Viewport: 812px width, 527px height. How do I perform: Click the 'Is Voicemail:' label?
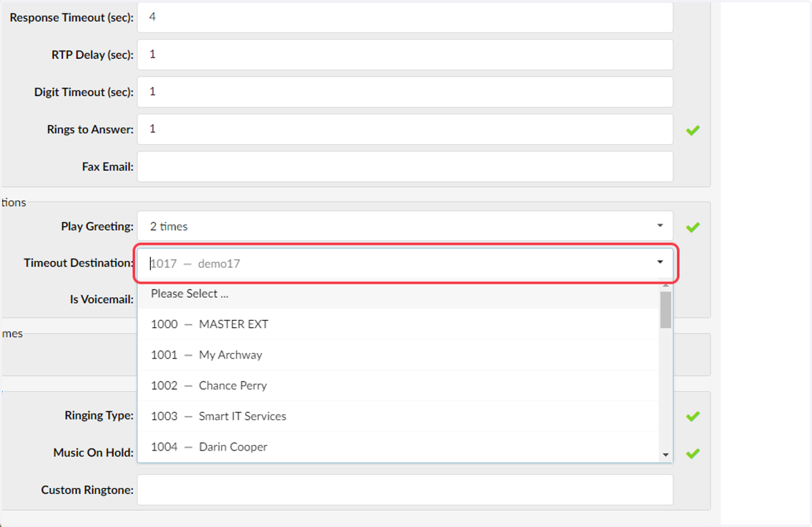[x=101, y=299]
